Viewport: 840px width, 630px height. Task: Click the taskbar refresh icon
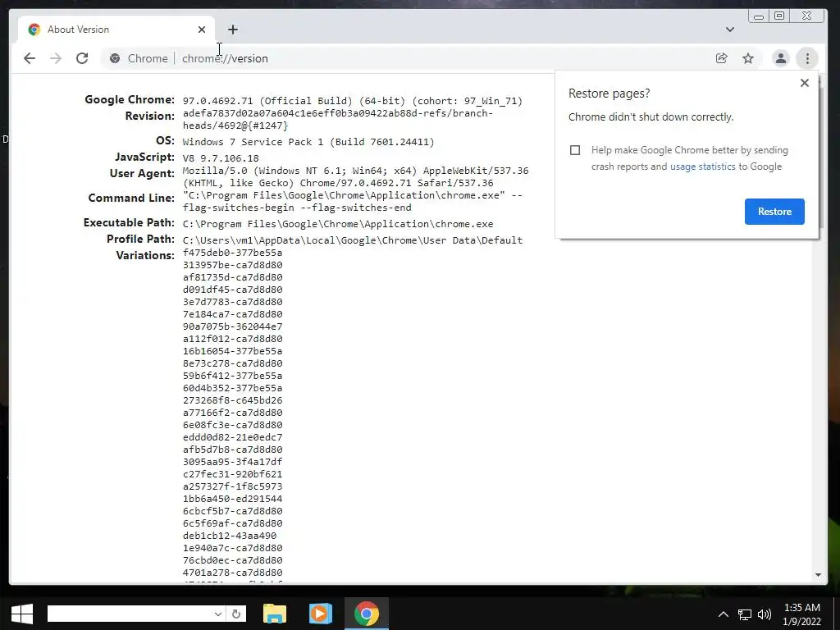click(235, 614)
